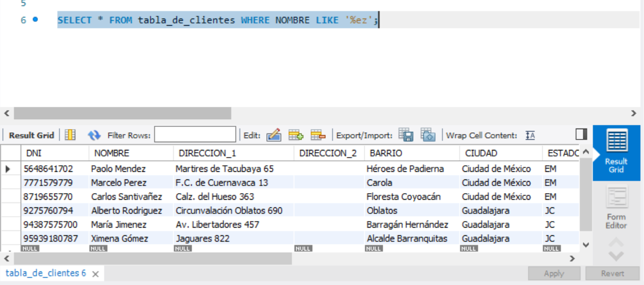
Task: Select the tabla_de_clientes 6 result tab
Action: 45,273
